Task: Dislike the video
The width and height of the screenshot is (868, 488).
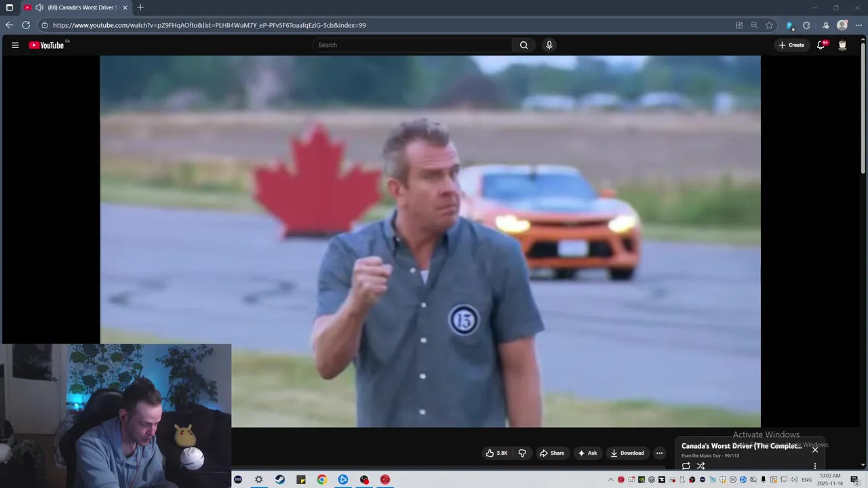Action: [522, 453]
